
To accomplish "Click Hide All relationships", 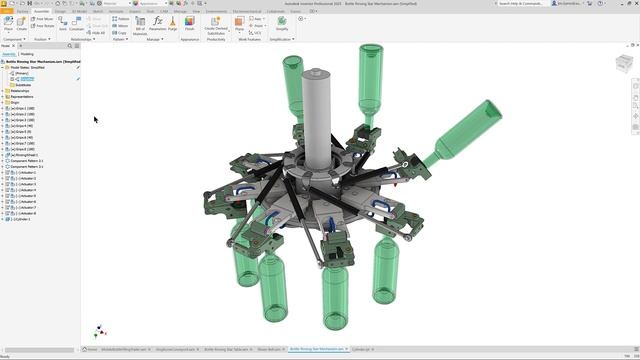I will tap(96, 33).
